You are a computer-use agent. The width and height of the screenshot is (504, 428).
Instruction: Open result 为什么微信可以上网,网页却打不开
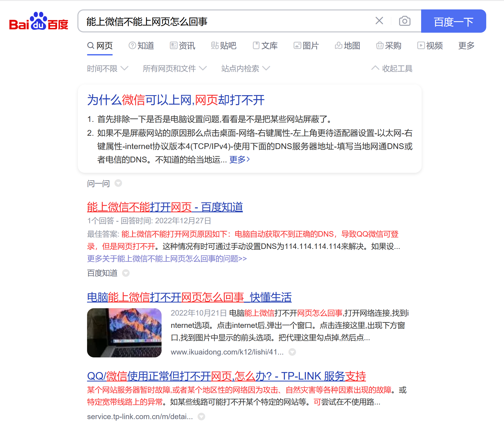176,100
